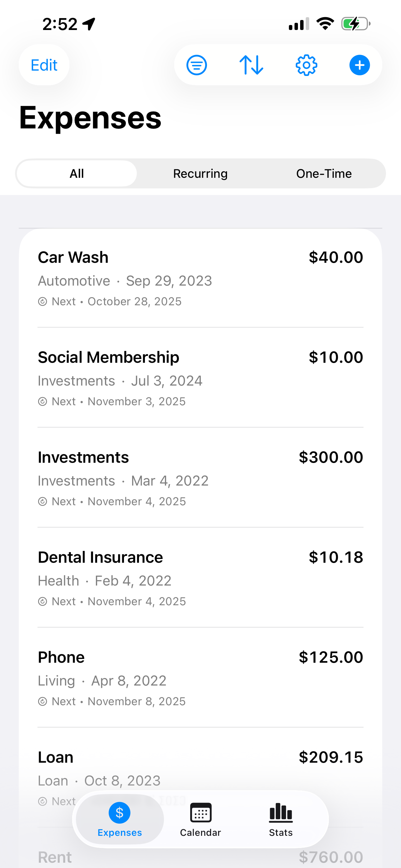This screenshot has height=868, width=401.
Task: Add a new expense with plus icon
Action: point(359,65)
